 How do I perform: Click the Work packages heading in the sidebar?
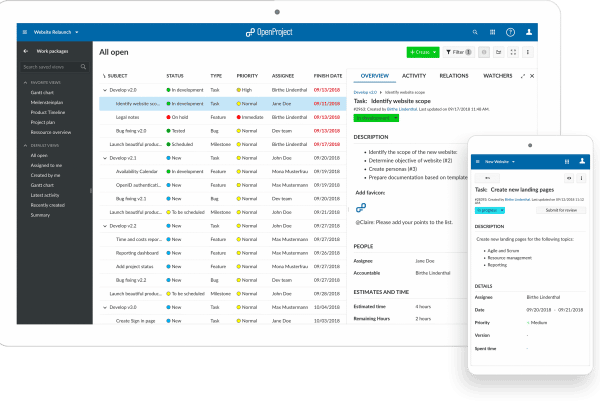click(x=52, y=51)
